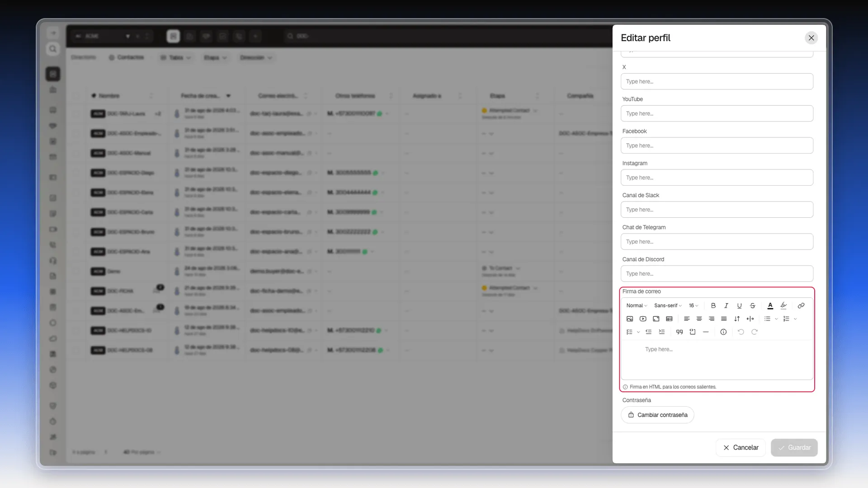The width and height of the screenshot is (868, 488).
Task: Center-align the signature text
Action: pos(699,319)
